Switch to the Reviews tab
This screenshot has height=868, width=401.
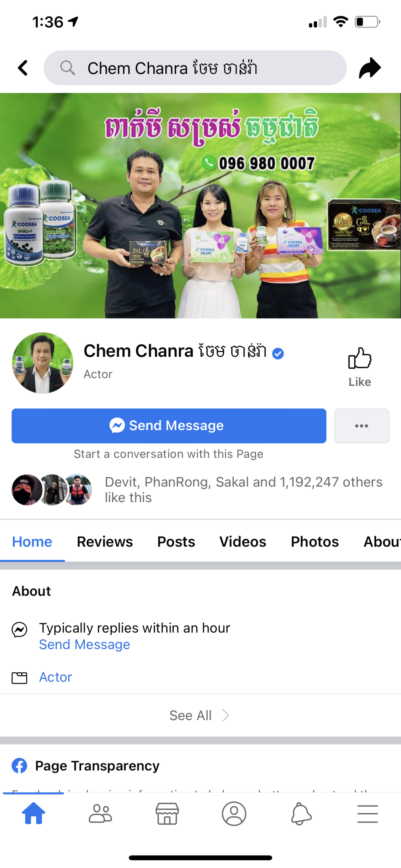(105, 542)
